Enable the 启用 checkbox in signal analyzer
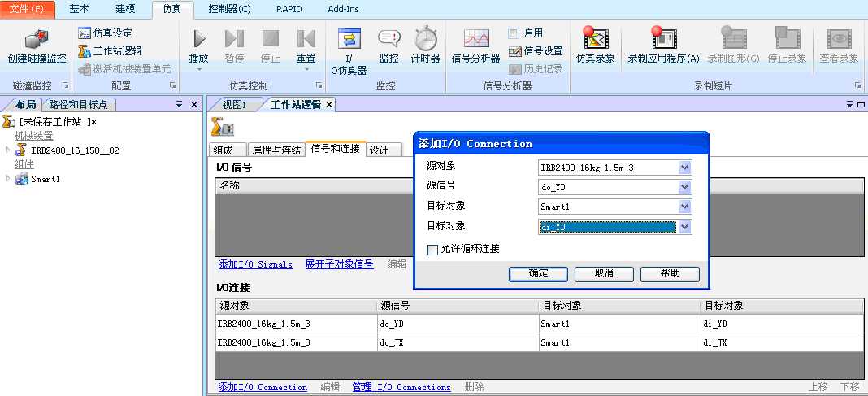The image size is (868, 396). pyautogui.click(x=513, y=33)
